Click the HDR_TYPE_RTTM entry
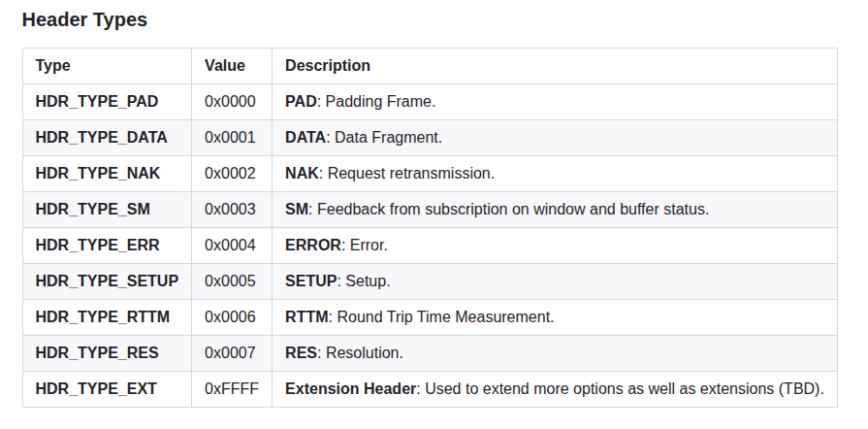868x429 pixels. point(103,317)
